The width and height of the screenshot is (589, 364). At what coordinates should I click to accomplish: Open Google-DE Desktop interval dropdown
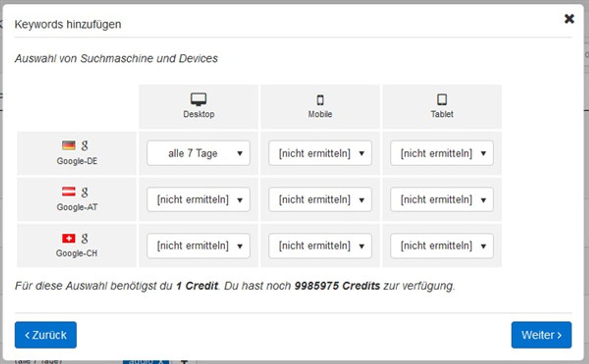click(198, 154)
